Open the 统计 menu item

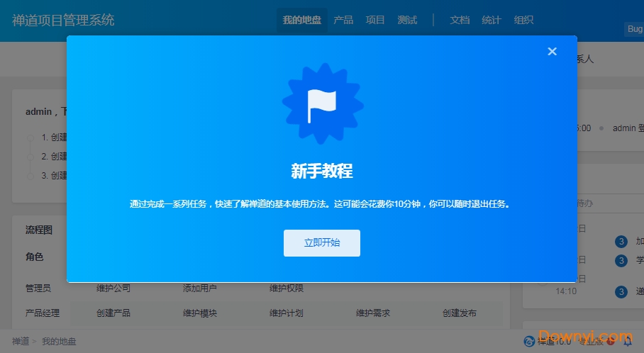[492, 20]
